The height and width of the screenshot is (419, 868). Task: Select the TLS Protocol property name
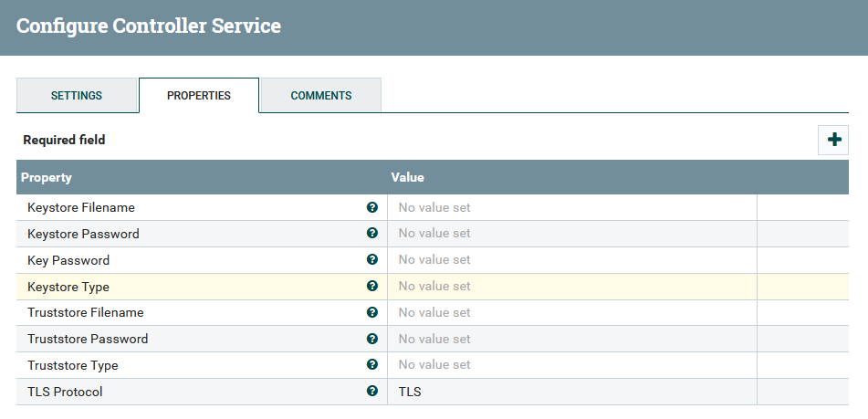[65, 392]
